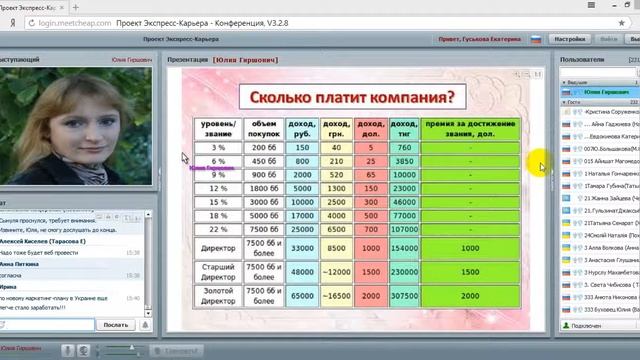Select user 1Тамара Губина in list
640x360 pixels.
click(x=600, y=186)
